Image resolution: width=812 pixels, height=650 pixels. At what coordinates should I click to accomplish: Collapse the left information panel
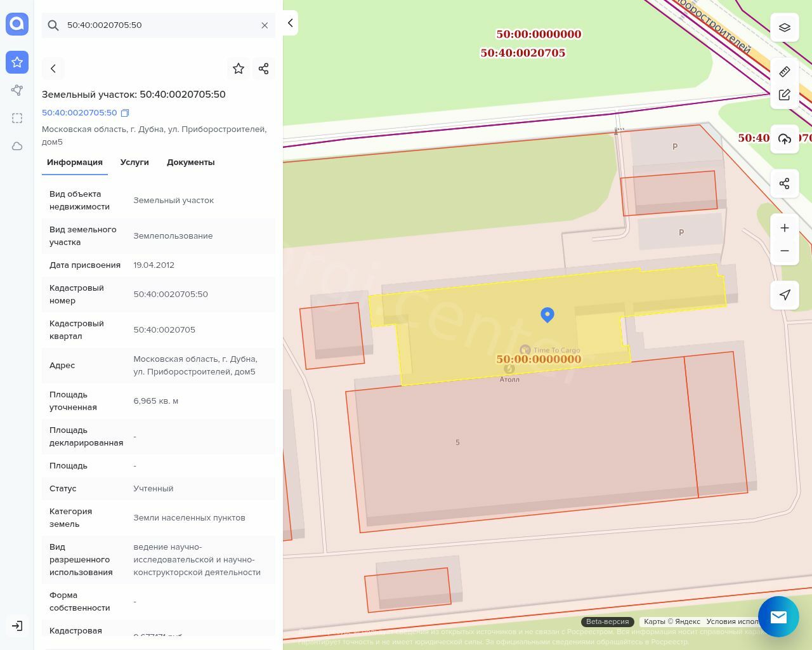290,23
